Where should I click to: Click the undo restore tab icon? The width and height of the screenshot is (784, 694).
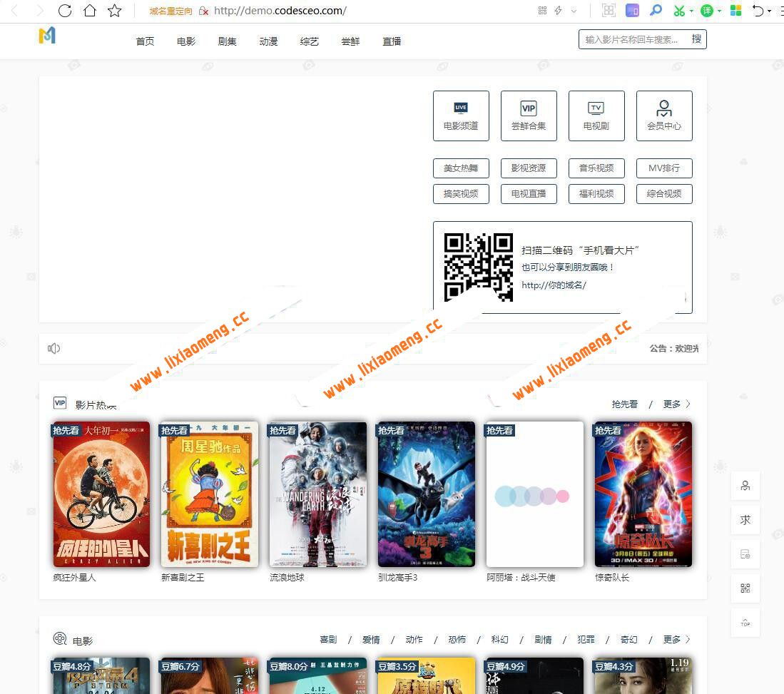758,11
